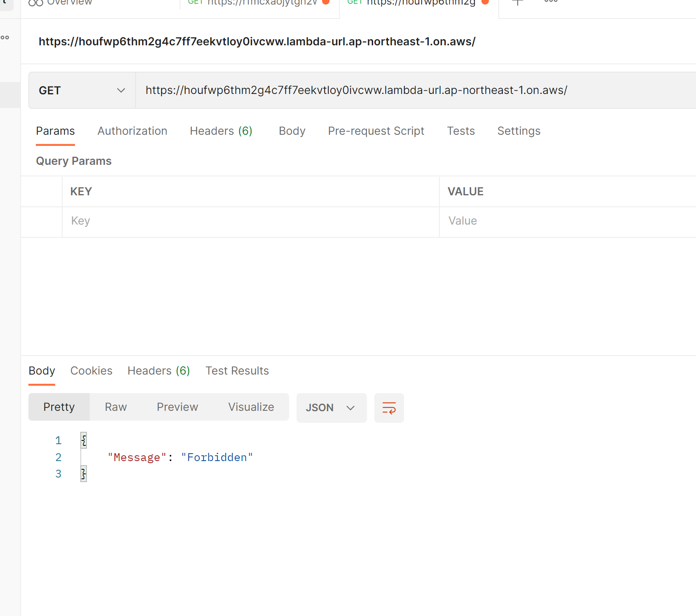Open the JSON response format dropdown
Image resolution: width=696 pixels, height=616 pixels.
(332, 408)
